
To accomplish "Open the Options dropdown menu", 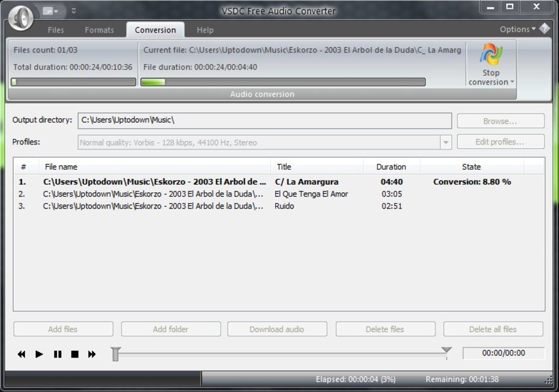I will 517,29.
